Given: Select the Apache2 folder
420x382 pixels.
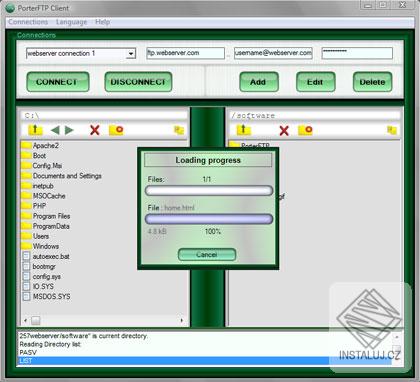Looking at the screenshot, I should click(x=40, y=146).
